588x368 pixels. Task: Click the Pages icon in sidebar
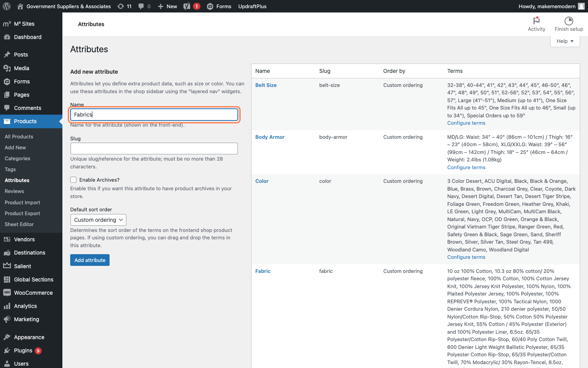pos(7,95)
